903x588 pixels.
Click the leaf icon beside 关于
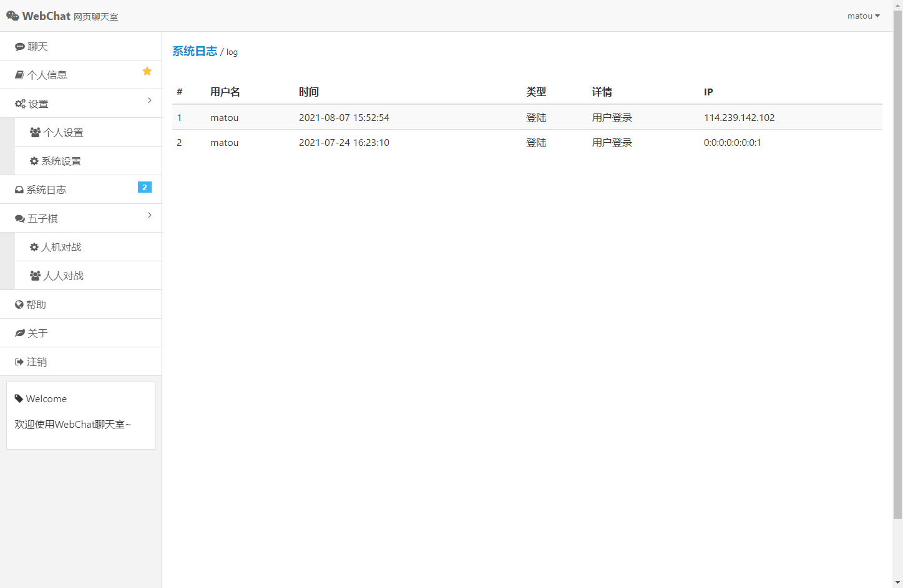(x=19, y=332)
